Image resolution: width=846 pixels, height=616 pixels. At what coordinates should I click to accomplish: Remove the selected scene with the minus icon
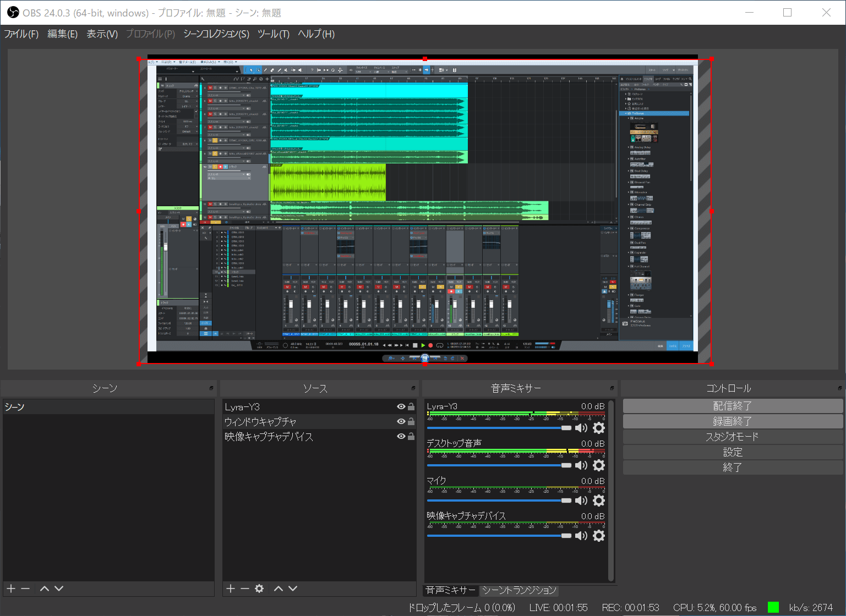tap(25, 588)
